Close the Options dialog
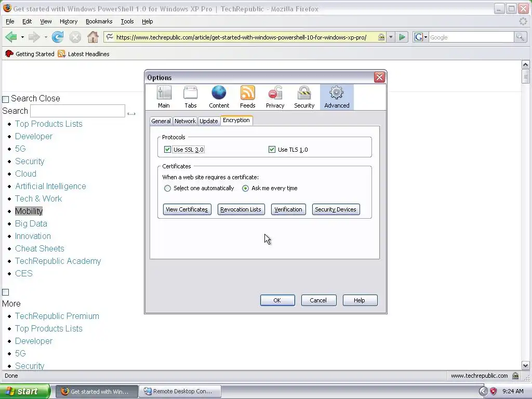The width and height of the screenshot is (532, 399). point(379,77)
